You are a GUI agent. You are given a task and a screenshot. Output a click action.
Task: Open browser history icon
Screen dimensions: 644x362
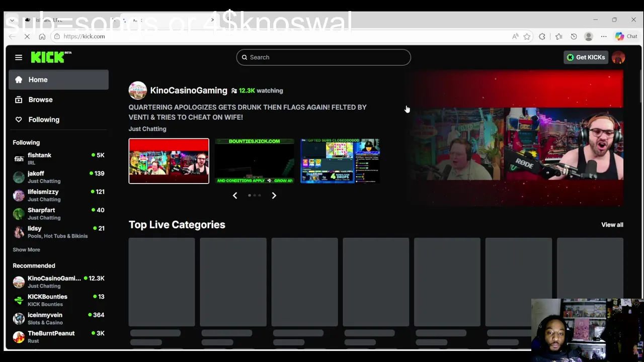coord(574,36)
